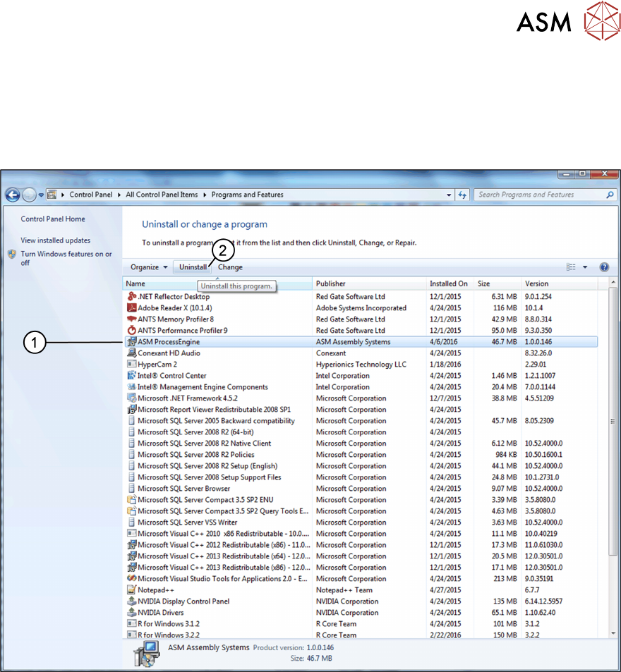The width and height of the screenshot is (621, 672).
Task: Click the scrollbar down arrow of the list
Action: [x=613, y=633]
